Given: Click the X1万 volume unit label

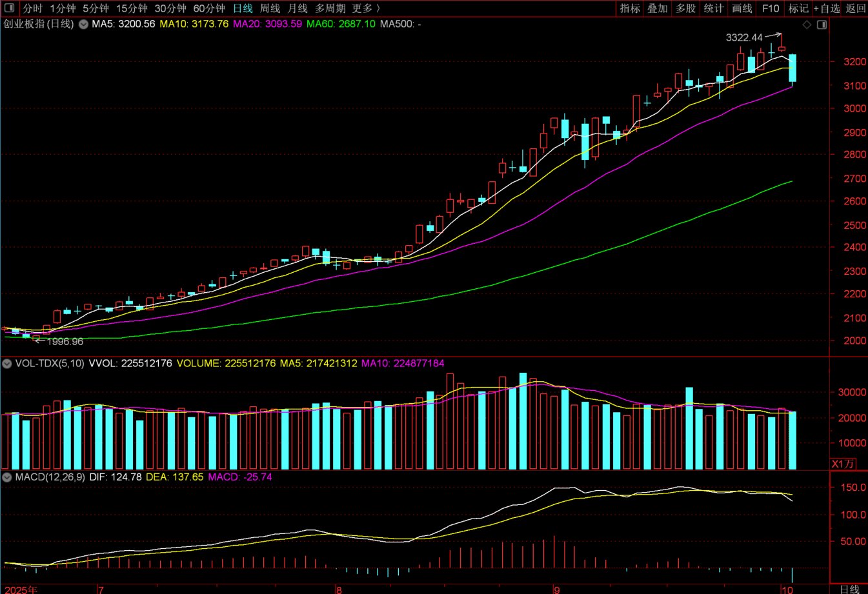Looking at the screenshot, I should click(843, 464).
